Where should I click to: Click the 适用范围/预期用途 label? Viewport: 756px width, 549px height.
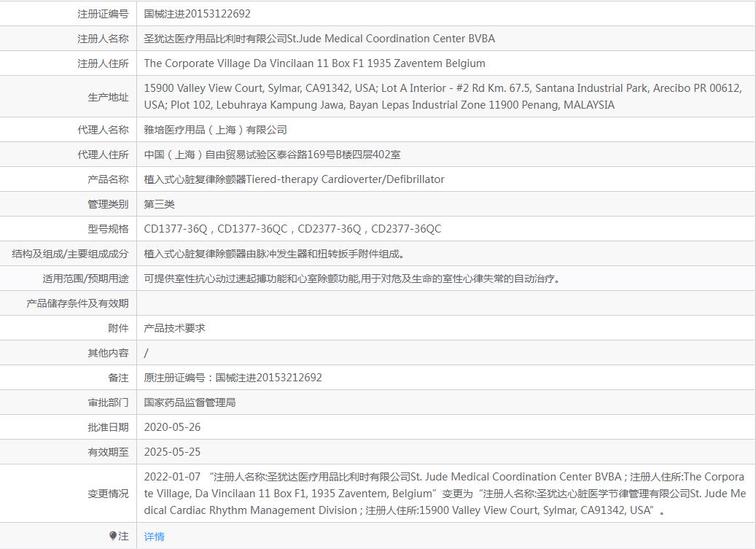tap(85, 279)
